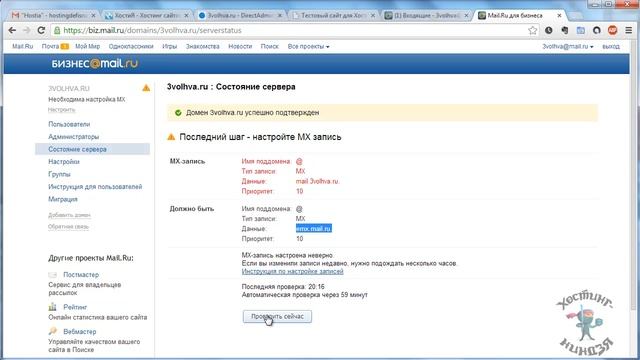This screenshot has width=640, height=360.
Task: Click the бизнес@mail.ru logo
Action: pyautogui.click(x=95, y=64)
